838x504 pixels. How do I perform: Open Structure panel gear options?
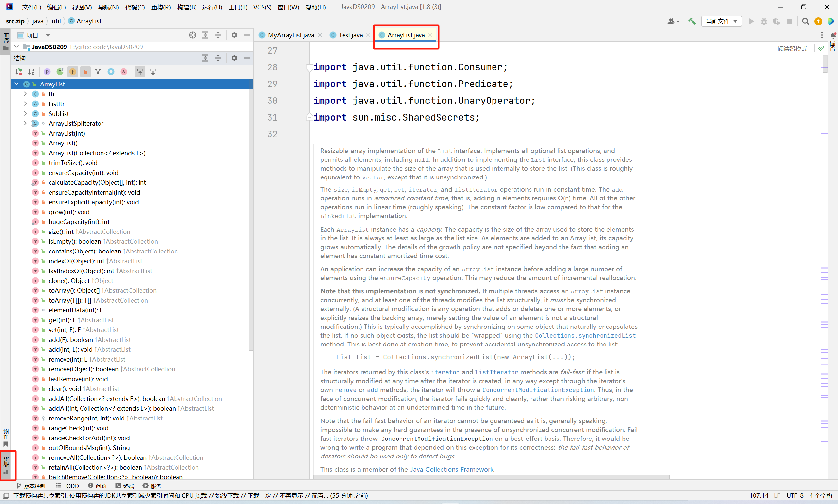click(234, 58)
